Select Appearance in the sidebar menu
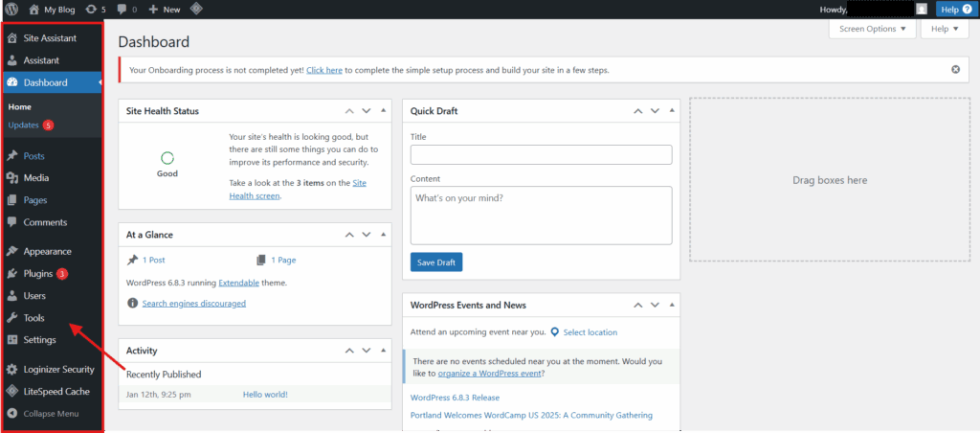Image resolution: width=980 pixels, height=433 pixels. coord(47,251)
